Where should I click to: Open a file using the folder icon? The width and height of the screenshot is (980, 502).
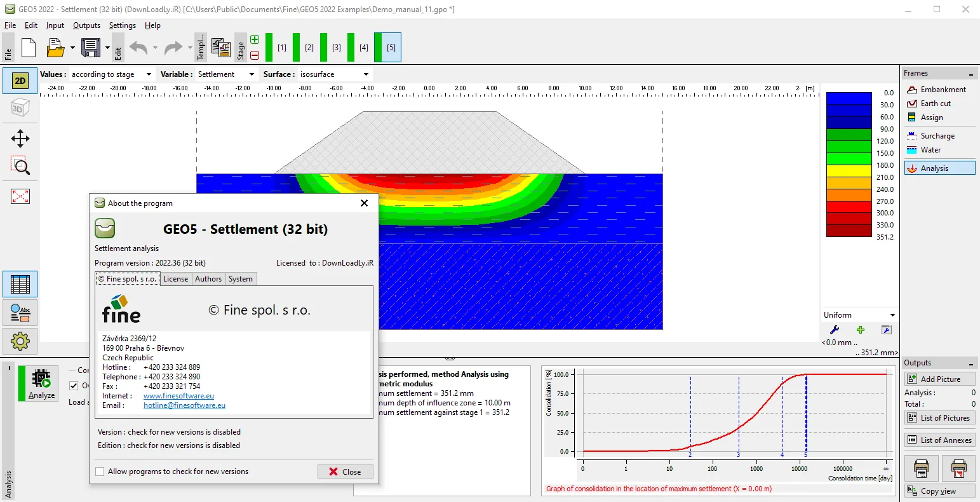(56, 48)
